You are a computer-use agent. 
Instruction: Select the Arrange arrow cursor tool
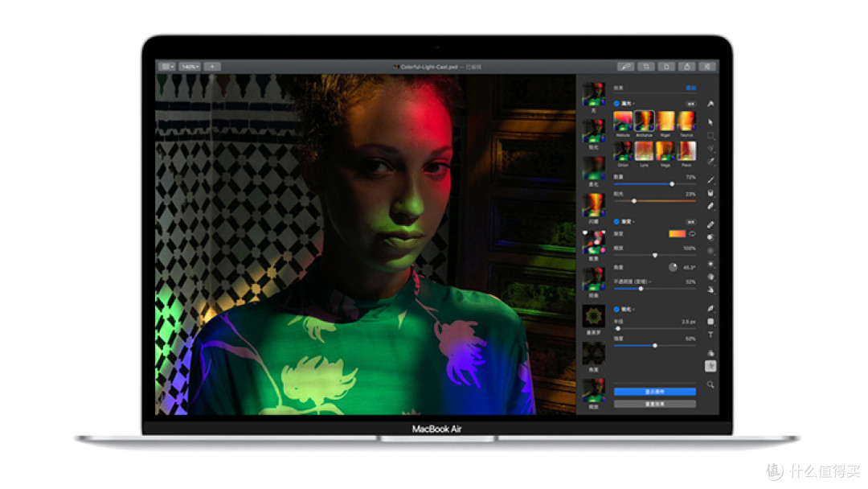click(710, 122)
